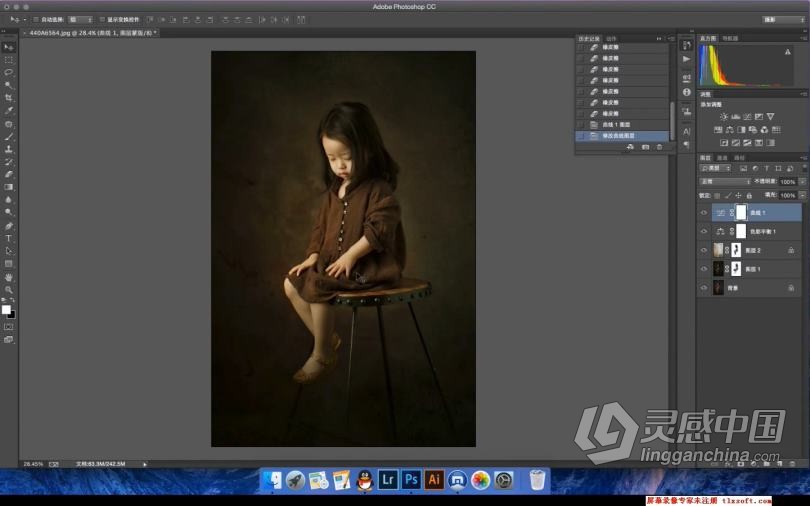The width and height of the screenshot is (810, 506).
Task: Open the Character panel icon
Action: tap(687, 132)
